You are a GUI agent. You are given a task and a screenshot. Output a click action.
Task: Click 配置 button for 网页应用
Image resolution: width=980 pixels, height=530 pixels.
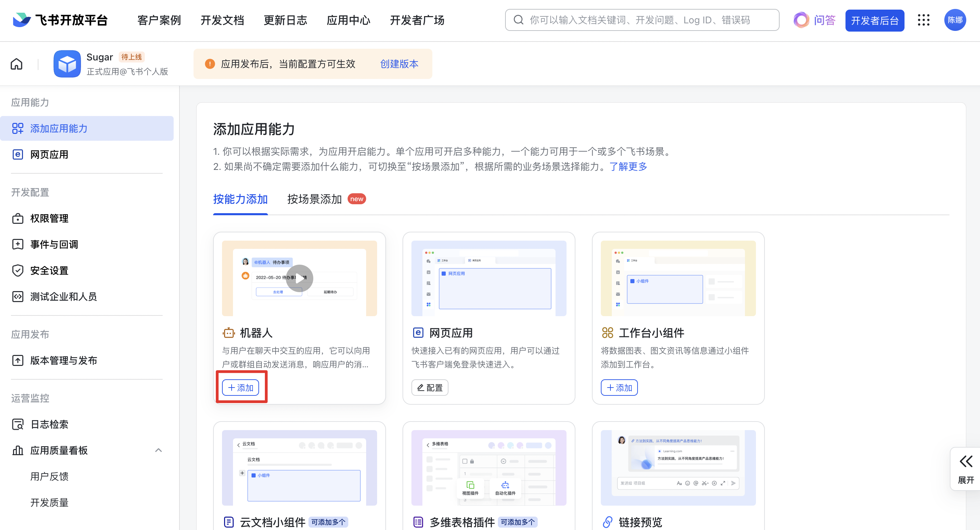(x=430, y=388)
